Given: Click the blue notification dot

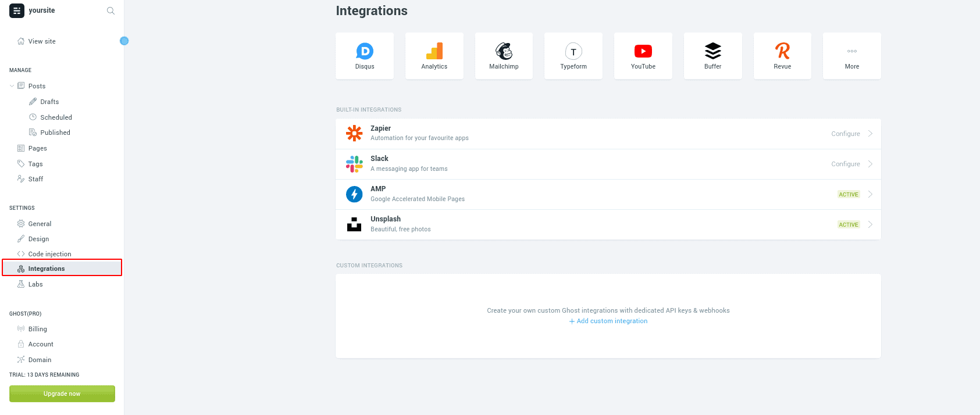Looking at the screenshot, I should point(124,41).
